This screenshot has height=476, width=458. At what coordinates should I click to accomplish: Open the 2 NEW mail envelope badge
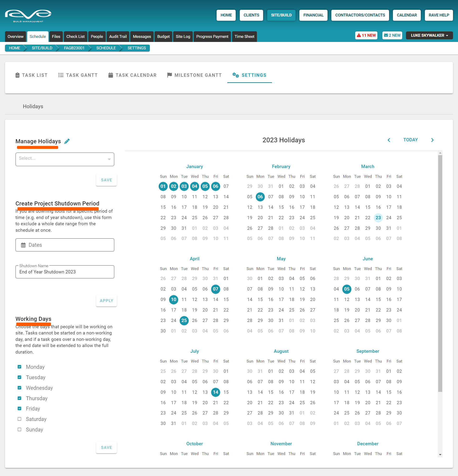point(392,36)
